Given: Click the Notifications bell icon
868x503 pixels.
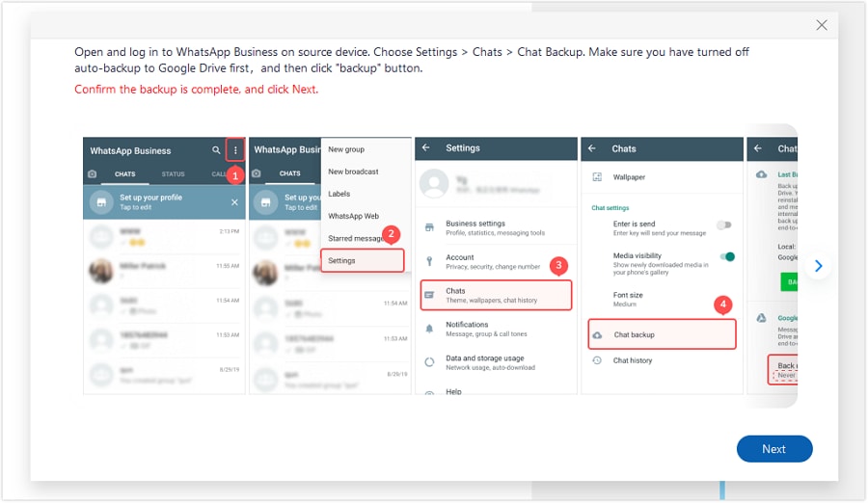Looking at the screenshot, I should point(429,329).
